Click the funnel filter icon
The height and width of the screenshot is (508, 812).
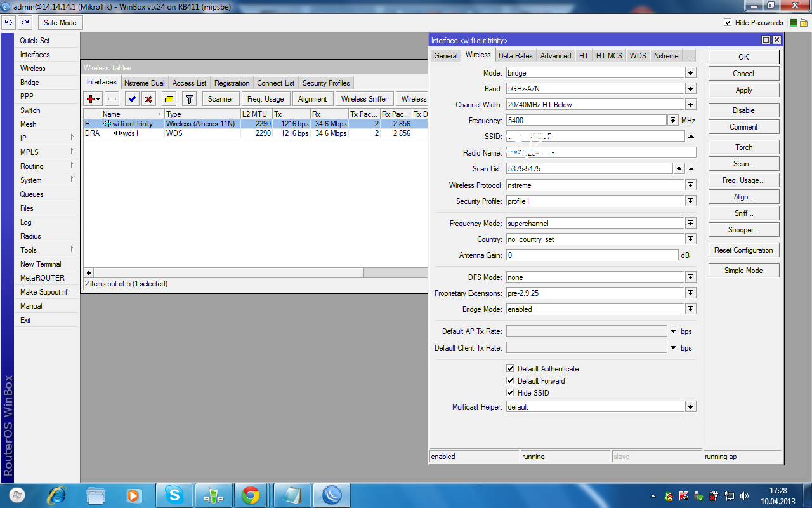(189, 99)
